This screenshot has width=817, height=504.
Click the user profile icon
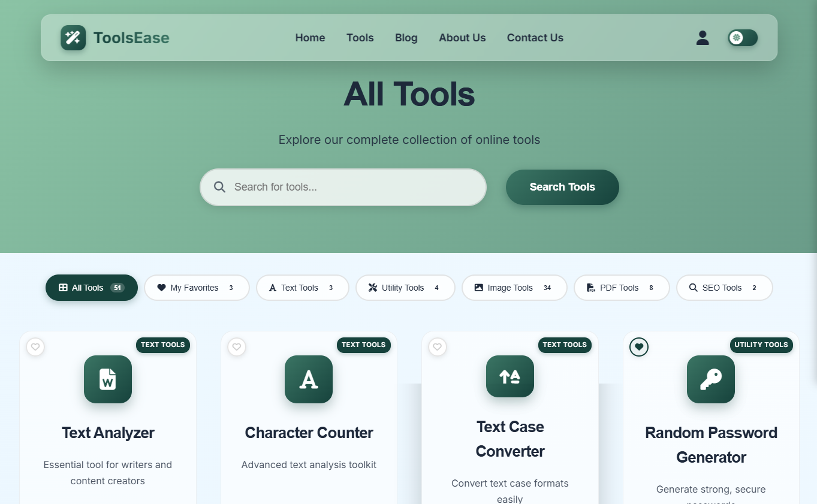pos(702,38)
